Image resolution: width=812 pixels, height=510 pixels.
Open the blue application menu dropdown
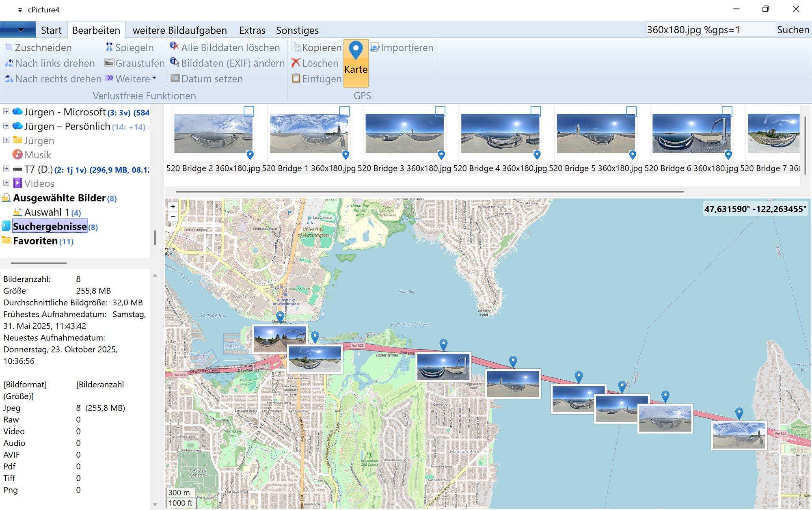click(x=18, y=30)
